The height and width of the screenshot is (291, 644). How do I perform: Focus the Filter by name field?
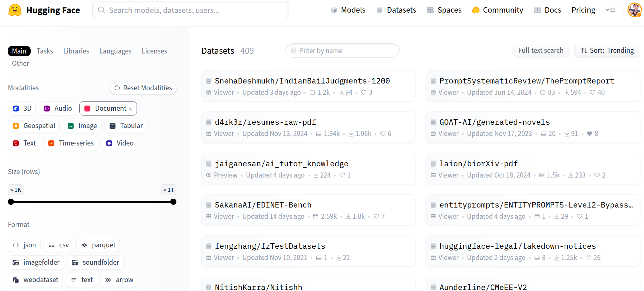click(x=343, y=50)
